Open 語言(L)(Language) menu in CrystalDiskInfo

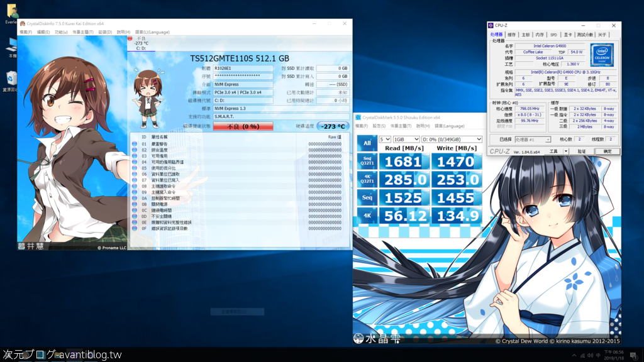tap(152, 32)
